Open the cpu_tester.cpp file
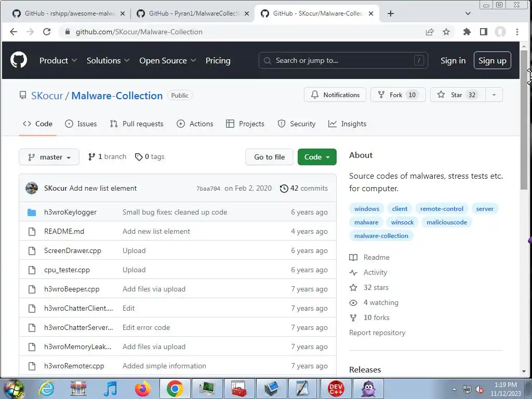Viewport: 532px width, 399px height. coord(67,270)
